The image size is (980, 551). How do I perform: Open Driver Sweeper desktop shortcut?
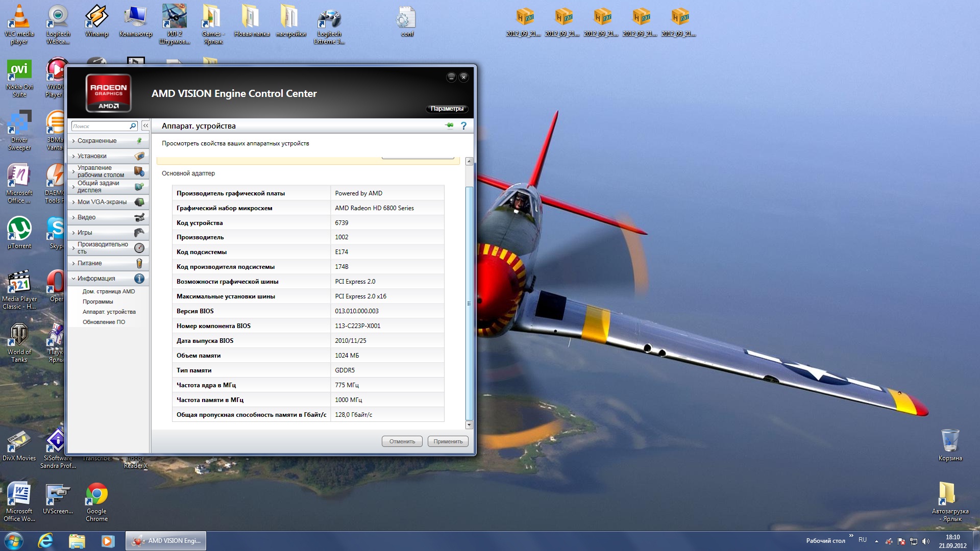coord(19,131)
